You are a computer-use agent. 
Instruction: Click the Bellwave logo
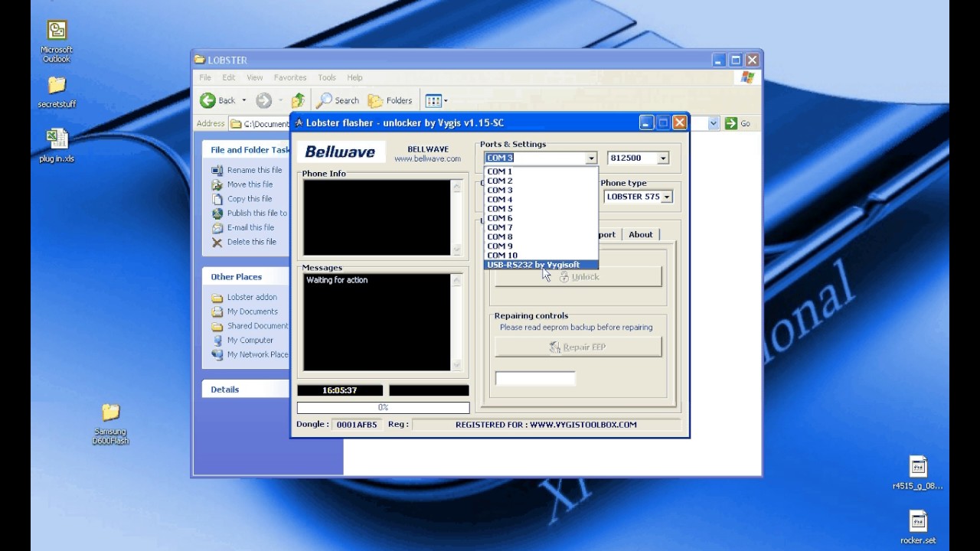(340, 152)
